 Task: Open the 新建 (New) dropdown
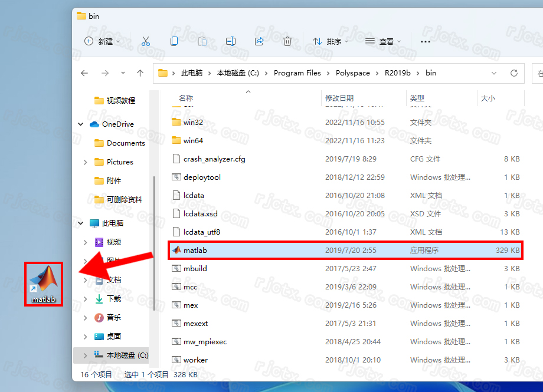click(102, 41)
